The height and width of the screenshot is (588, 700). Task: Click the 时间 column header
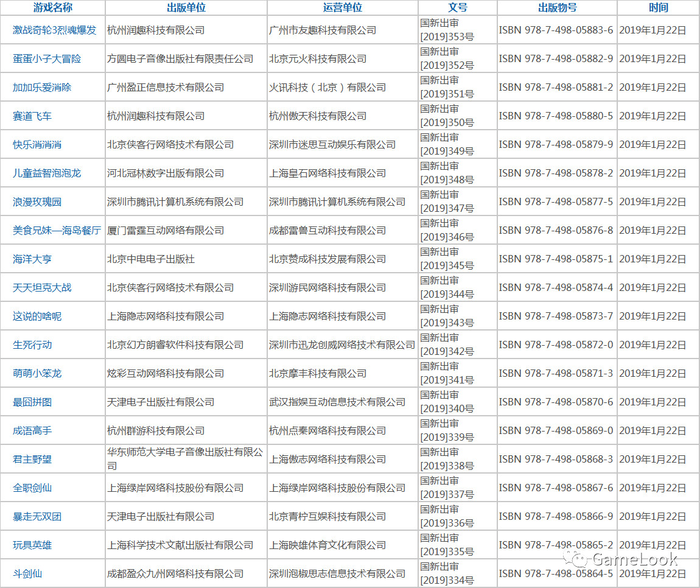pyautogui.click(x=658, y=8)
